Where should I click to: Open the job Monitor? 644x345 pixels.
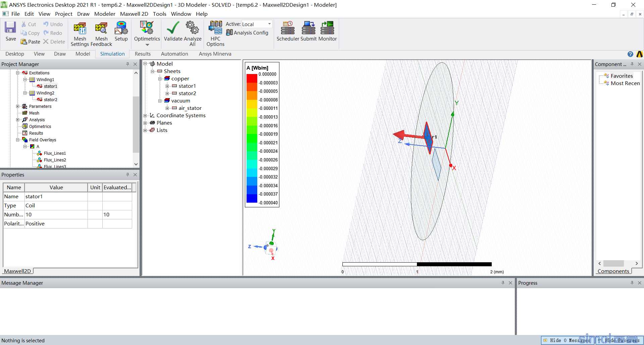[x=327, y=31]
